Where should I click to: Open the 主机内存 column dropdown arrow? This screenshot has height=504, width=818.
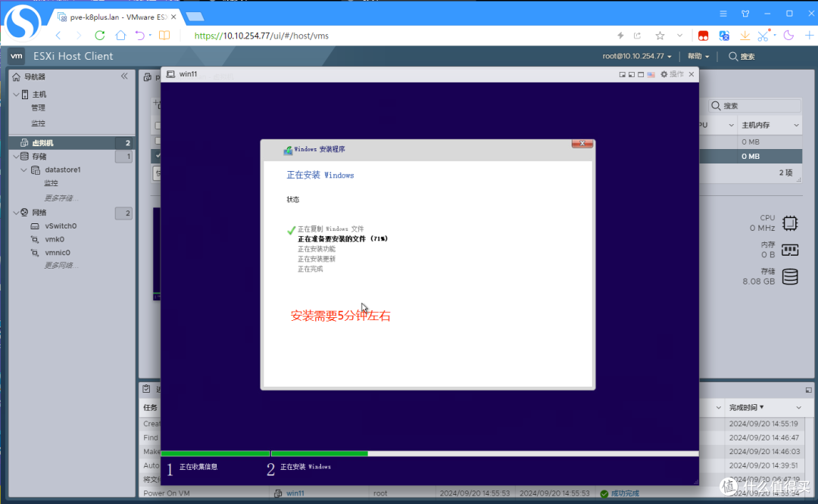click(796, 125)
